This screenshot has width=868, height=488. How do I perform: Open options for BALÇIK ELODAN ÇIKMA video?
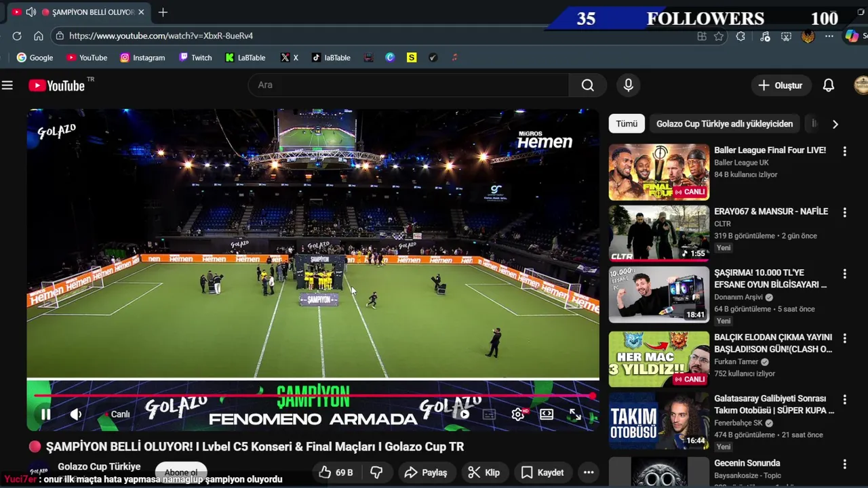coord(844,338)
